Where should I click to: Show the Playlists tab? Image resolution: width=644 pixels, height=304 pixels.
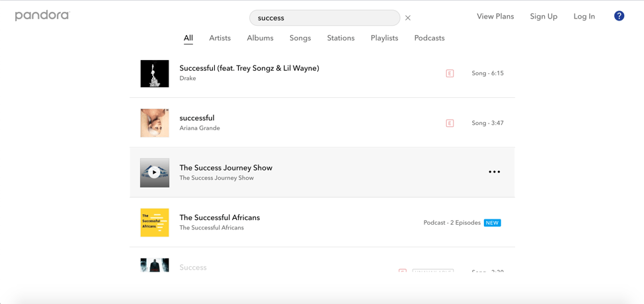pos(384,38)
